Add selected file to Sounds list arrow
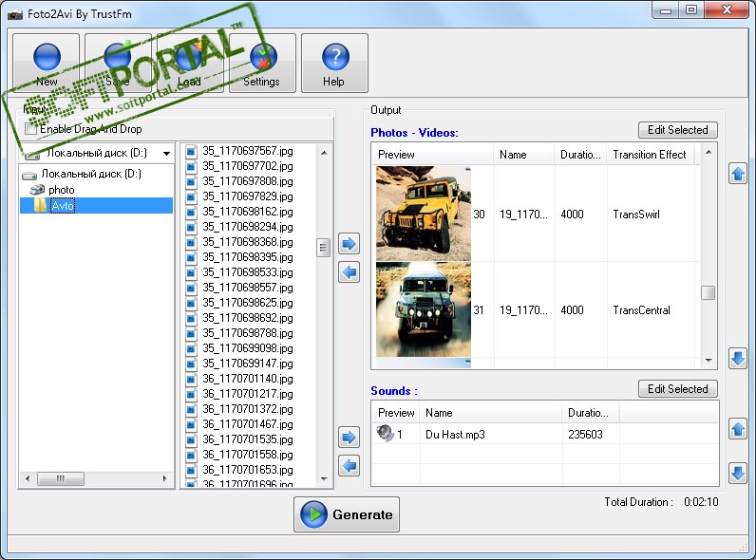 click(x=350, y=438)
